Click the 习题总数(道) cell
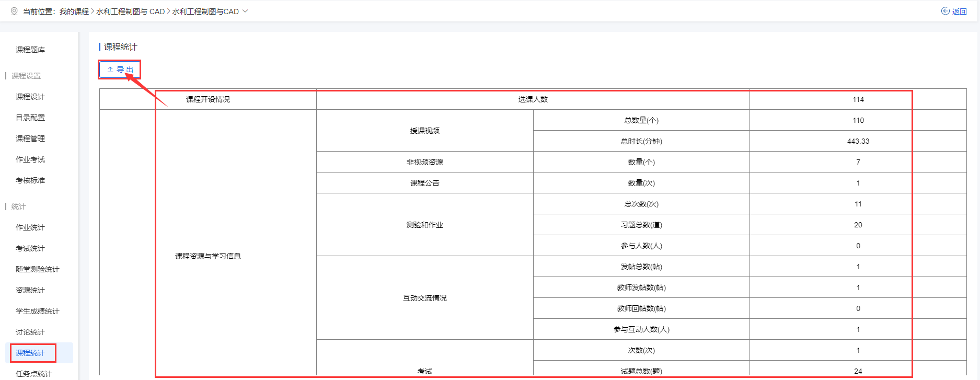 click(641, 225)
